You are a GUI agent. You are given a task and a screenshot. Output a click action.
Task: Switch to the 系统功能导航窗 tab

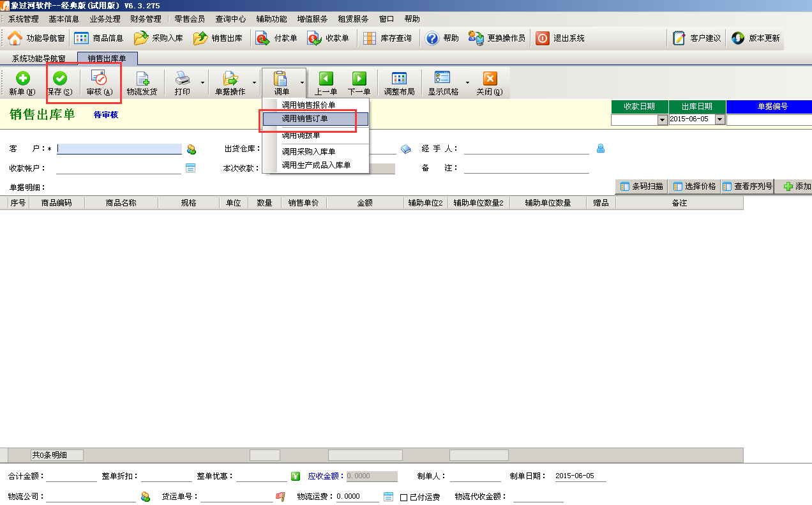click(39, 59)
